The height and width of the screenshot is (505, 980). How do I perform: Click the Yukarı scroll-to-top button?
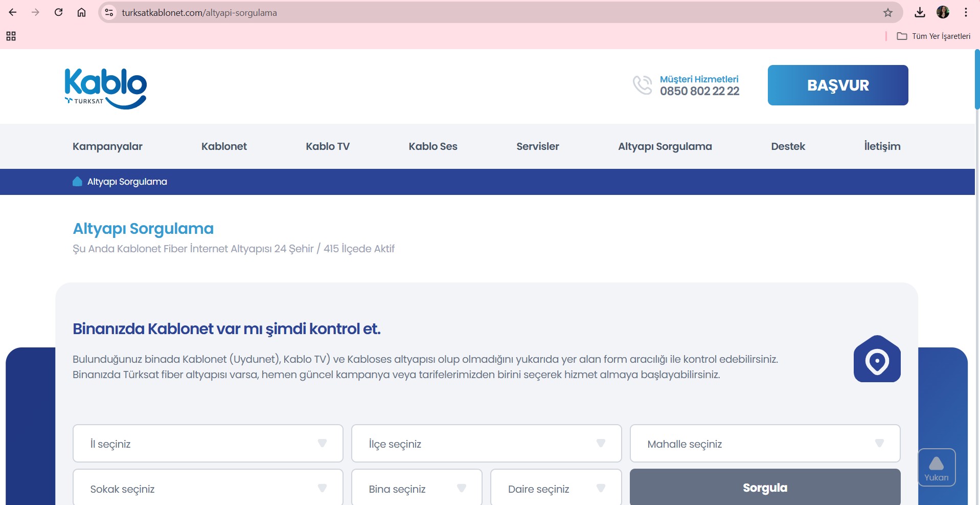click(937, 467)
